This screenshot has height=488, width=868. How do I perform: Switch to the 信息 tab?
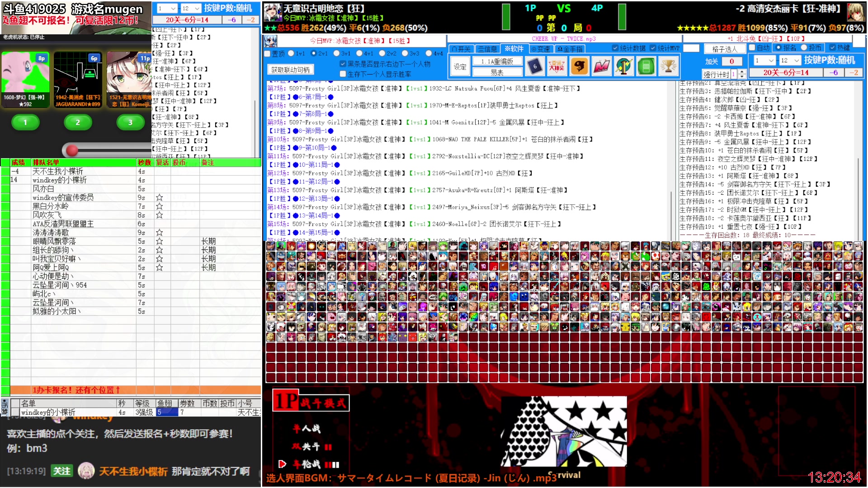point(488,49)
